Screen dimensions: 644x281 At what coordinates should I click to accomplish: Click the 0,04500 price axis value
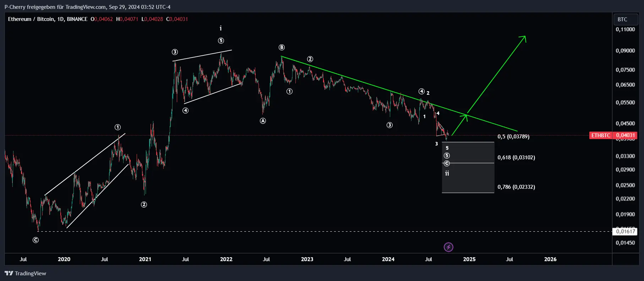click(625, 123)
